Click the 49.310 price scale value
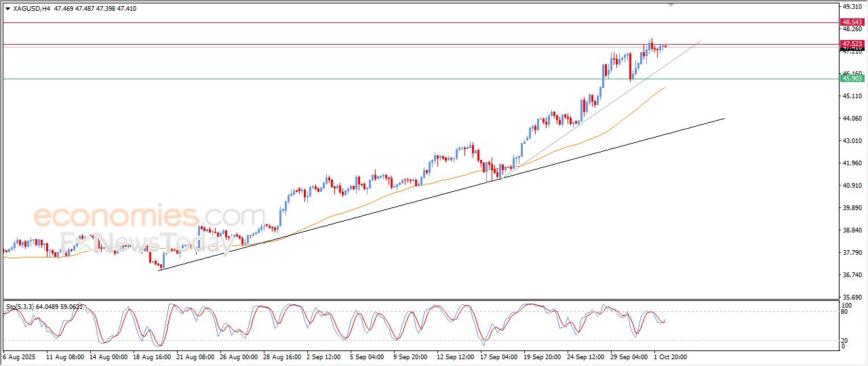This screenshot has width=868, height=366. click(x=851, y=7)
